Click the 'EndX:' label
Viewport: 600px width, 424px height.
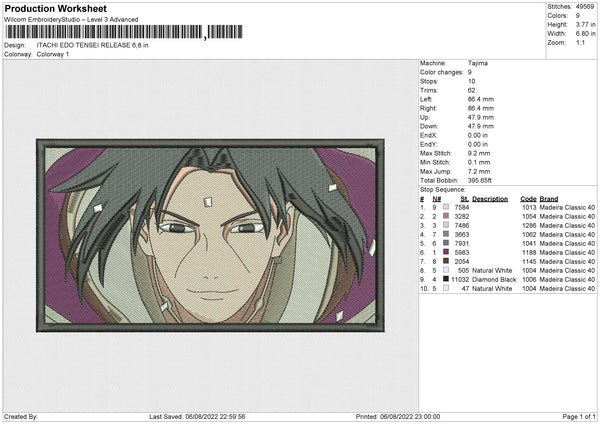pyautogui.click(x=429, y=135)
